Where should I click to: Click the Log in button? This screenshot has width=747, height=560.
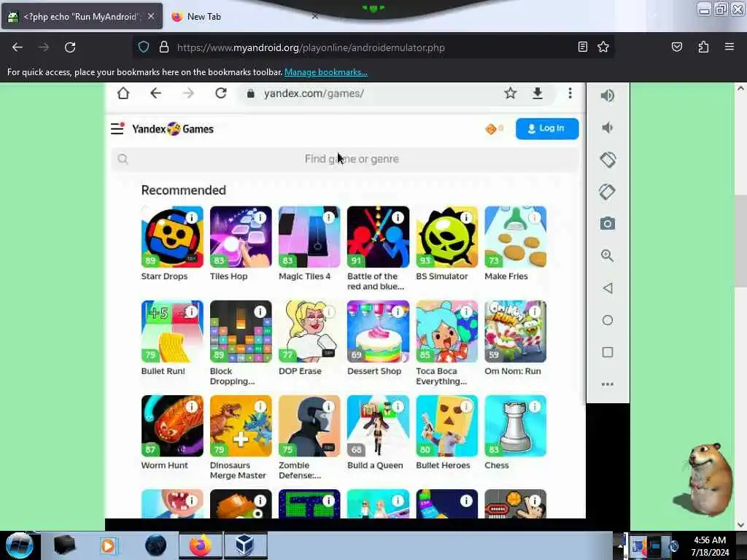click(547, 128)
